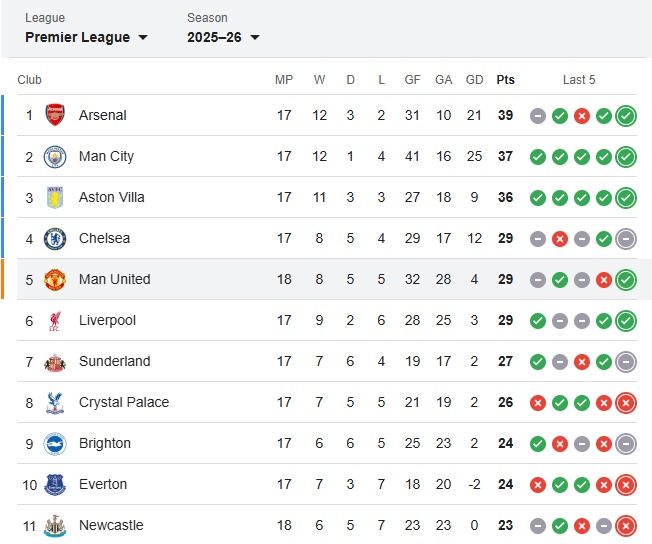
Task: Select the Crystal Palace team name
Action: click(x=124, y=402)
